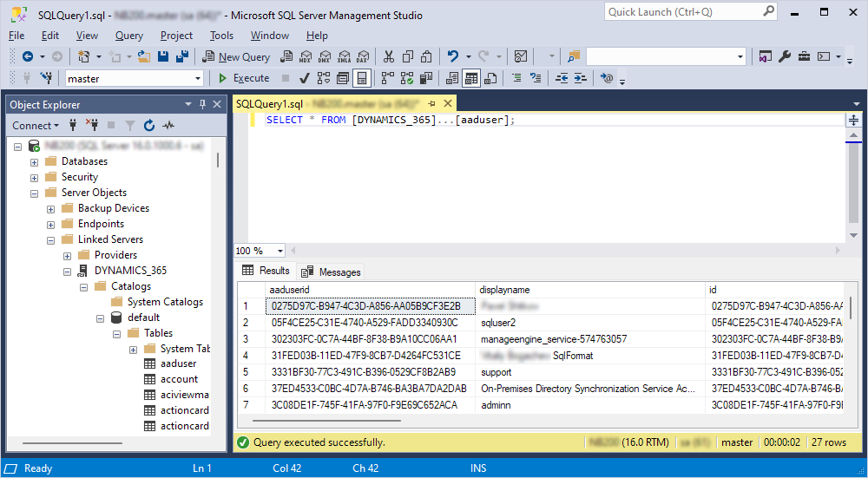Collapse the Linked Servers node
Image resolution: width=868 pixels, height=478 pixels.
point(51,240)
